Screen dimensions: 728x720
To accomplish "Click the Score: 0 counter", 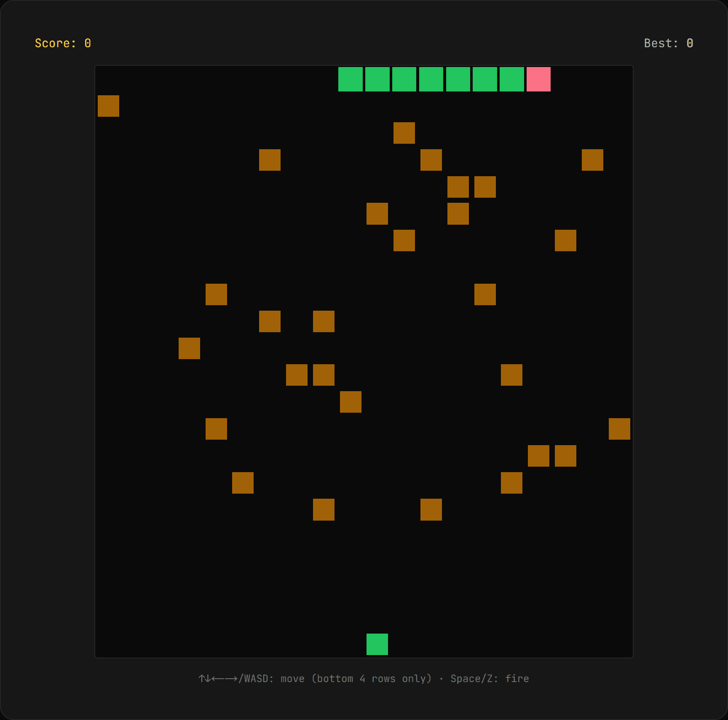I will pos(63,43).
